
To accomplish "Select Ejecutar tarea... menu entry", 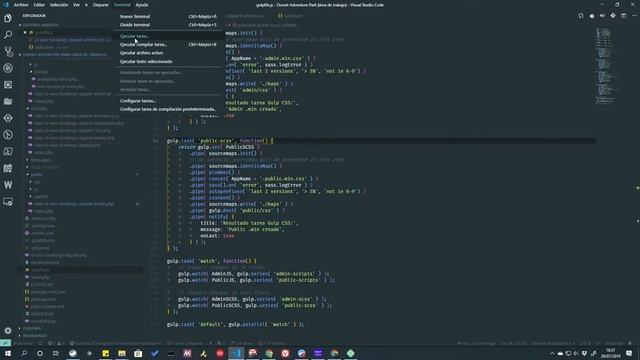I will (168, 36).
